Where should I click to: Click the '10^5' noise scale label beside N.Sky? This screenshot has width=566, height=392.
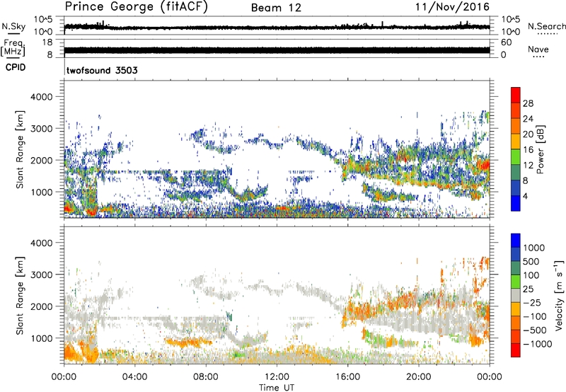point(43,20)
